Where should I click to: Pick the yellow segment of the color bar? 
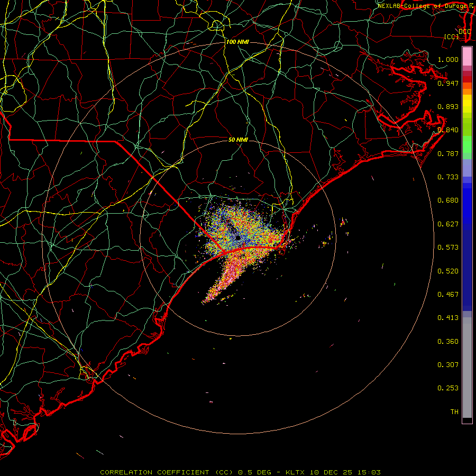pyautogui.click(x=467, y=104)
